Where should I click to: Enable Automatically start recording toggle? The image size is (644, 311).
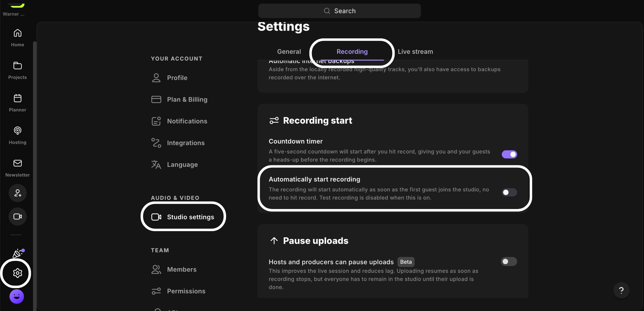(509, 192)
